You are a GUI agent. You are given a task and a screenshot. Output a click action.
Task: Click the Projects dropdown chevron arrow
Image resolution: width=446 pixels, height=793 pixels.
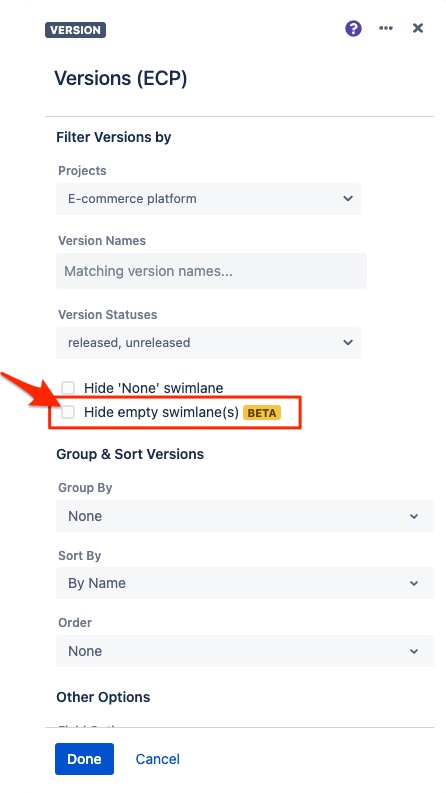click(348, 199)
